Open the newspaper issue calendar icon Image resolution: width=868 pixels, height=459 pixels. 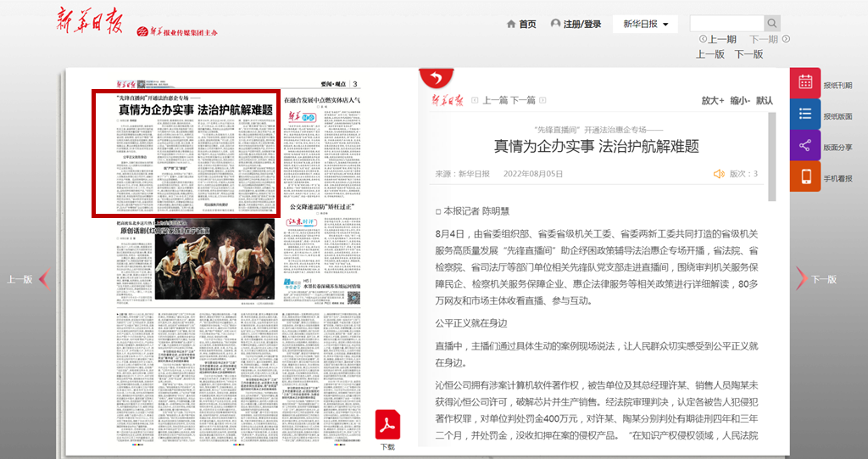[x=805, y=83]
